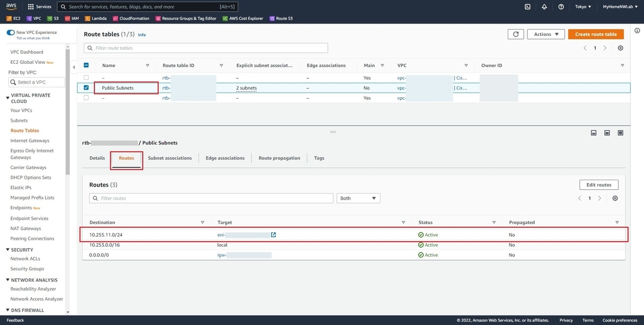Switch to the Routes tab
Screen dimensions: 644x325
click(x=127, y=158)
